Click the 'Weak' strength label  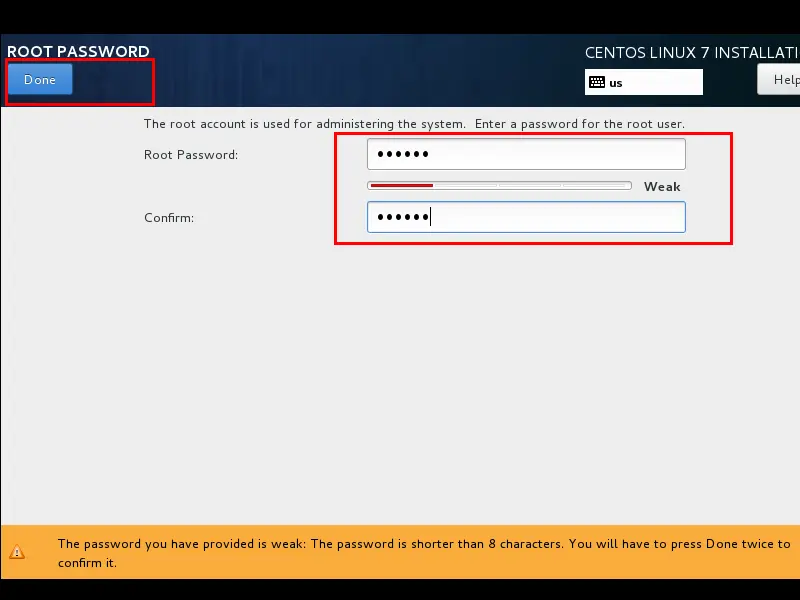click(662, 187)
